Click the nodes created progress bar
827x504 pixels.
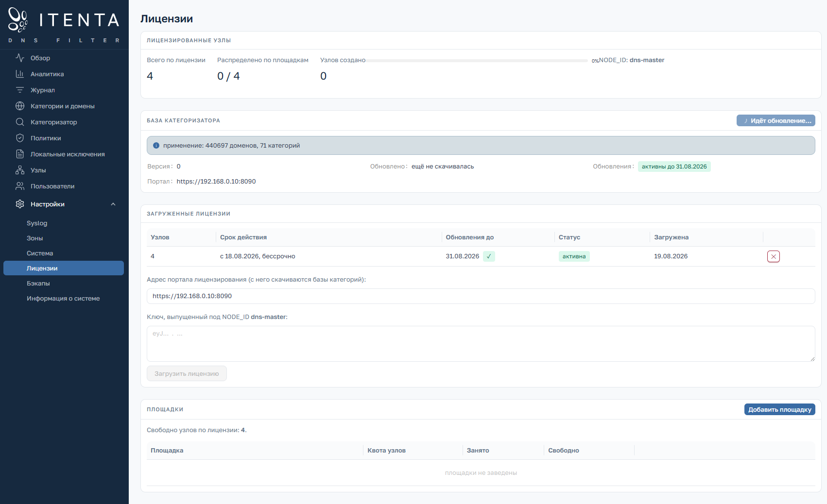[x=477, y=61]
